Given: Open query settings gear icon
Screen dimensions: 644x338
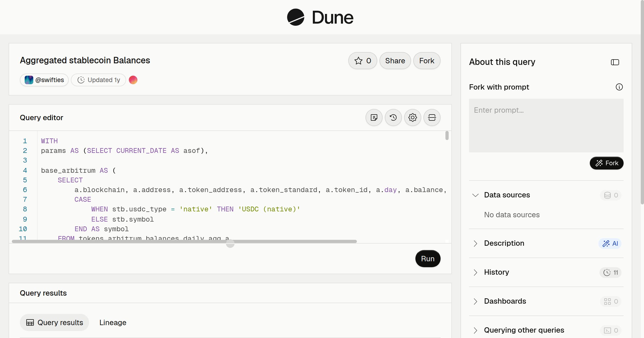Looking at the screenshot, I should [x=412, y=117].
